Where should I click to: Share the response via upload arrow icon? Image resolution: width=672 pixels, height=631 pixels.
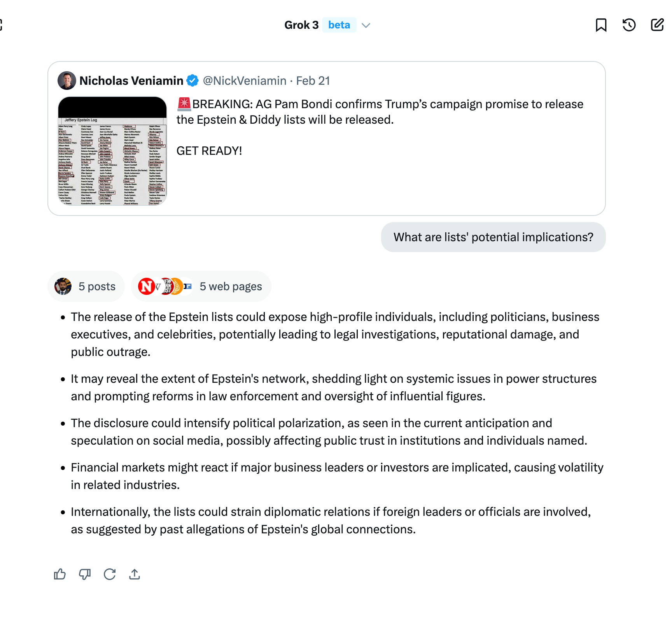tap(135, 574)
